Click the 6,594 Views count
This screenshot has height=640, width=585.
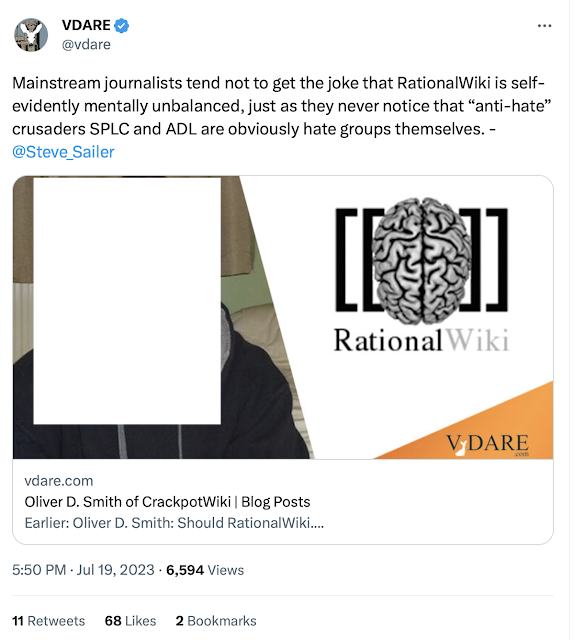coord(205,570)
